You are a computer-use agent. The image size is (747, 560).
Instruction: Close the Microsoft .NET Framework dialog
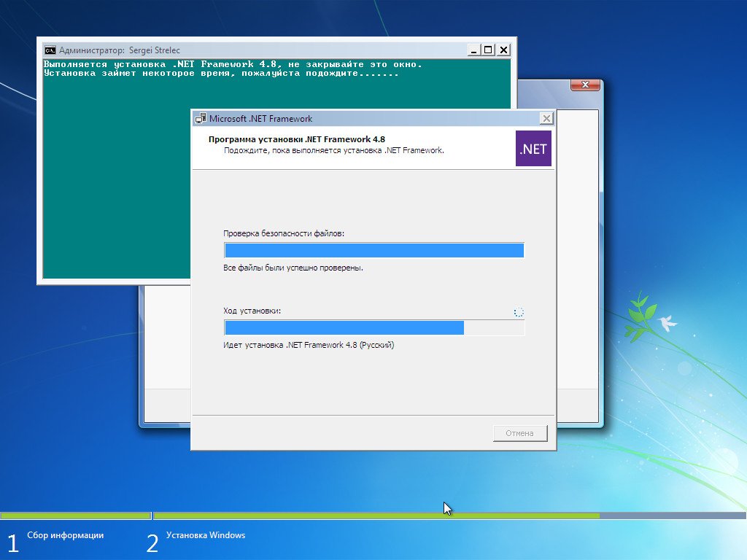[x=546, y=118]
